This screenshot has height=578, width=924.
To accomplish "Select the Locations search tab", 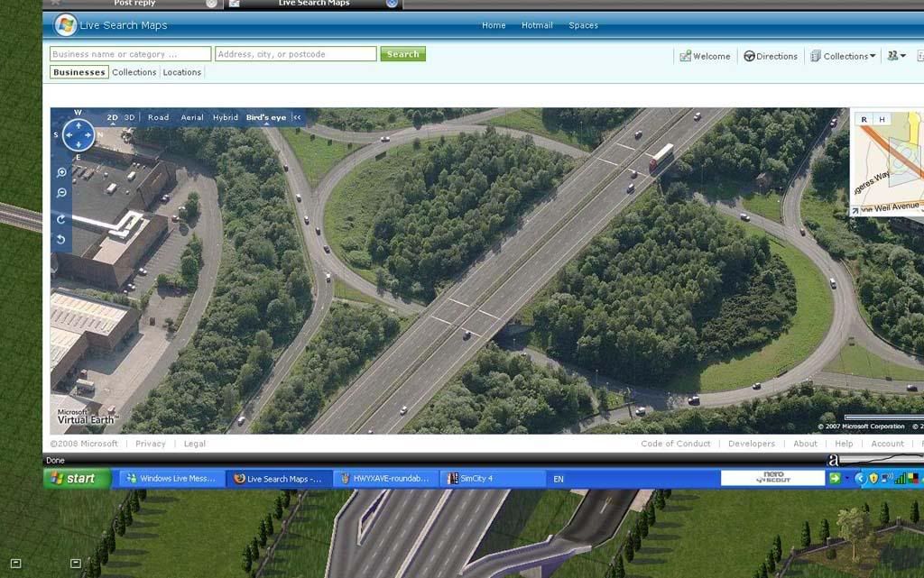I will click(x=182, y=72).
